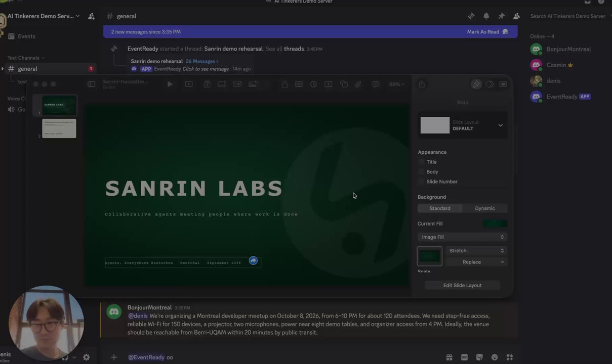Toggle the member list icon
Screen dimensions: 612x364
click(x=516, y=16)
